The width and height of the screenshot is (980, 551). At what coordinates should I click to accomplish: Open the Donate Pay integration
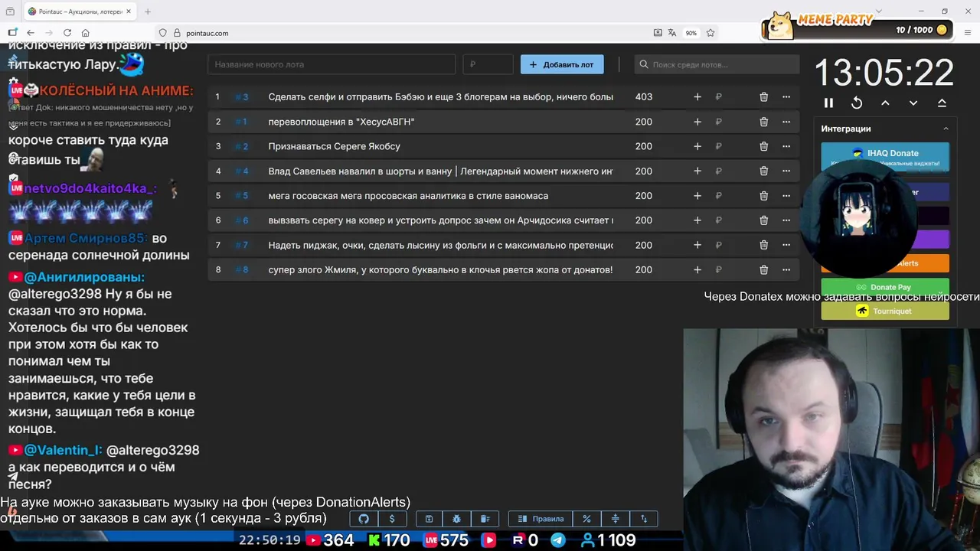coord(885,287)
